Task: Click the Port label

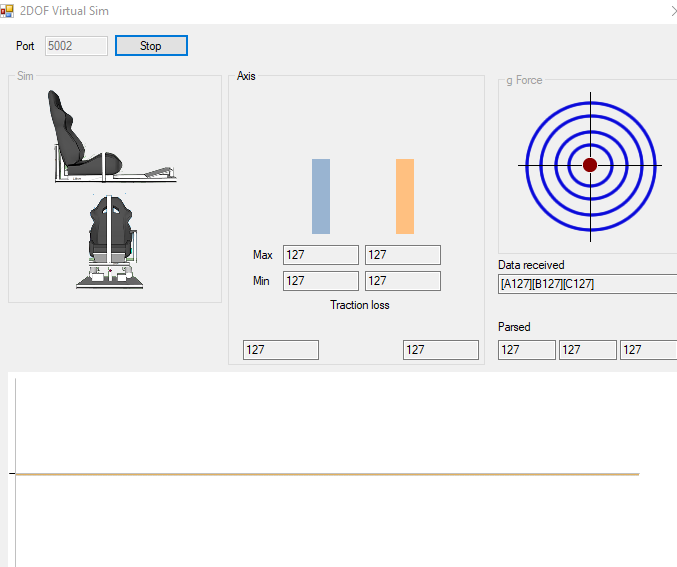Action: 25,46
